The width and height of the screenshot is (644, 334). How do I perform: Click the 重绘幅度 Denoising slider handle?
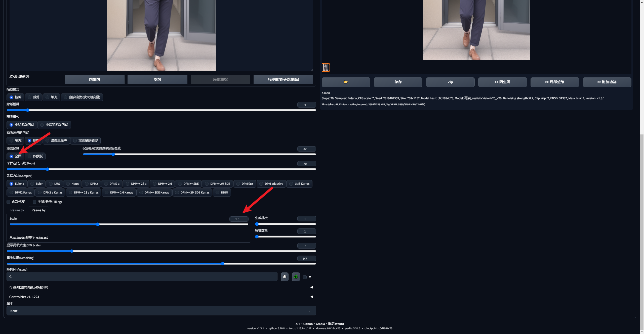(223, 264)
